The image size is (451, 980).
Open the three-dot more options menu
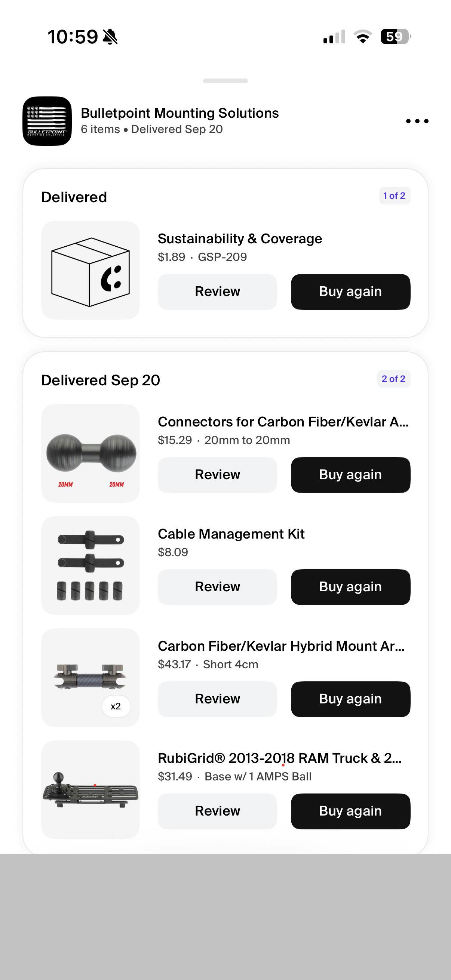(x=417, y=121)
